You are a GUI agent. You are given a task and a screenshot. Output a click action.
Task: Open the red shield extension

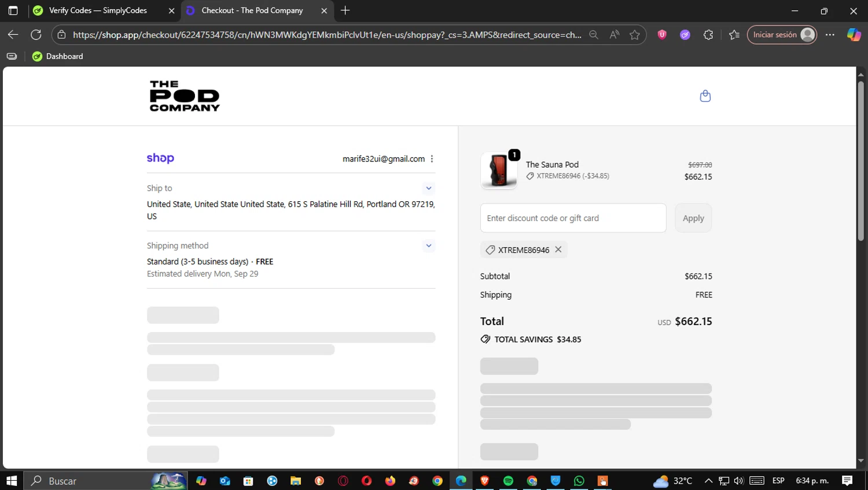click(x=662, y=35)
